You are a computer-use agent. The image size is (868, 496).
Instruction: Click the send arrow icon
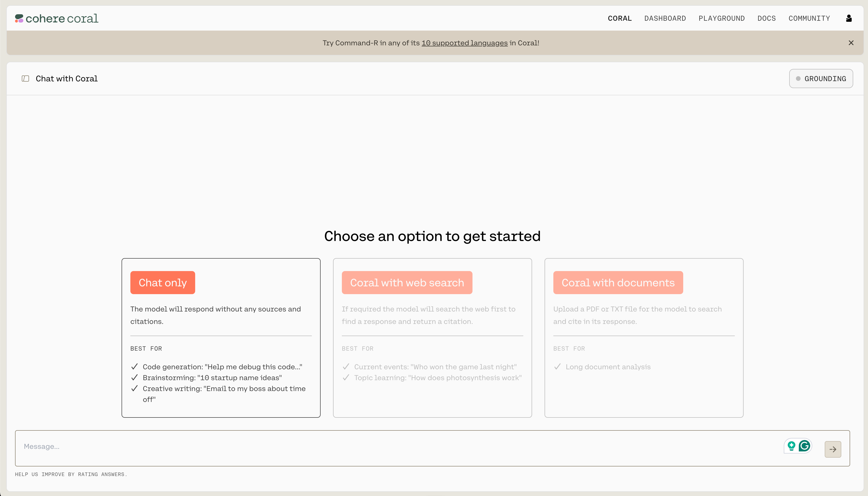click(x=833, y=449)
